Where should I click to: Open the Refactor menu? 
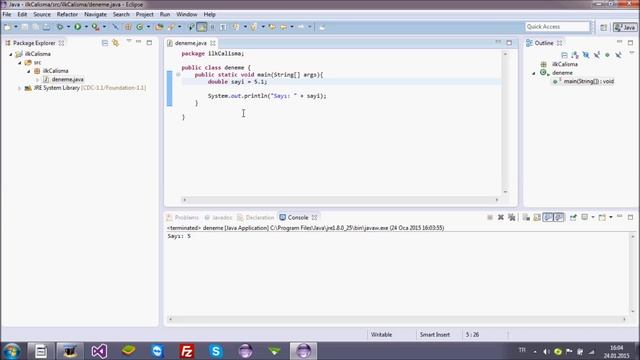tap(67, 14)
